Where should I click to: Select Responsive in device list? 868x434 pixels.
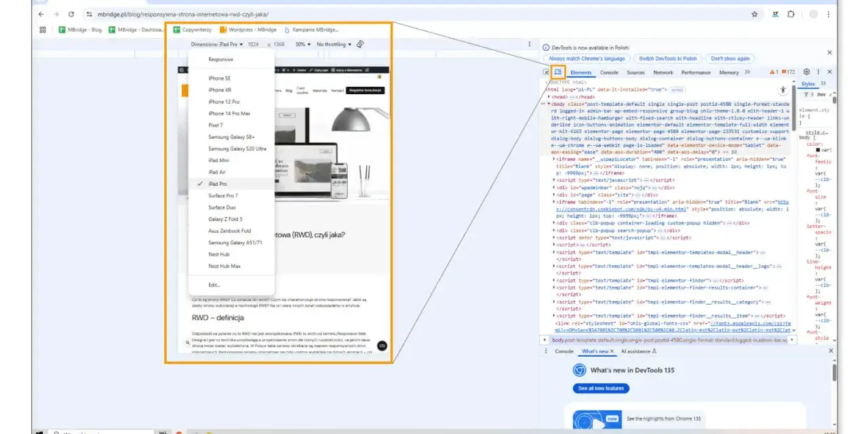231,60
